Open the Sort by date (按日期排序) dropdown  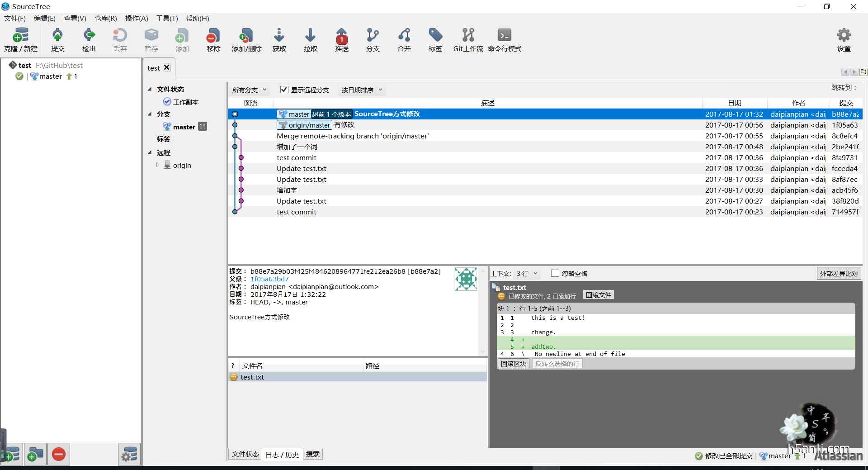[x=362, y=90]
